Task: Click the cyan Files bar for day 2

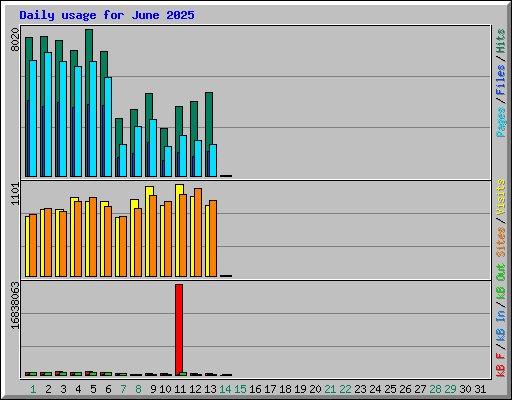Action: 48,114
